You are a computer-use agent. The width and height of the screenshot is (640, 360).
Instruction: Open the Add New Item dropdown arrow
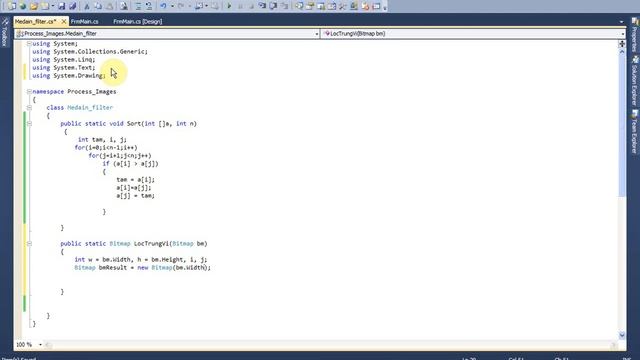click(x=53, y=6)
